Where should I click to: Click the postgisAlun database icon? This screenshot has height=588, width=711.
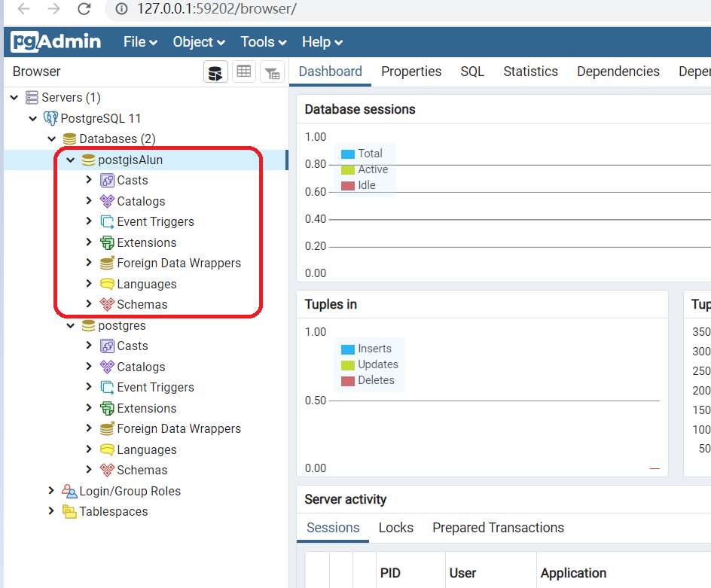[88, 160]
